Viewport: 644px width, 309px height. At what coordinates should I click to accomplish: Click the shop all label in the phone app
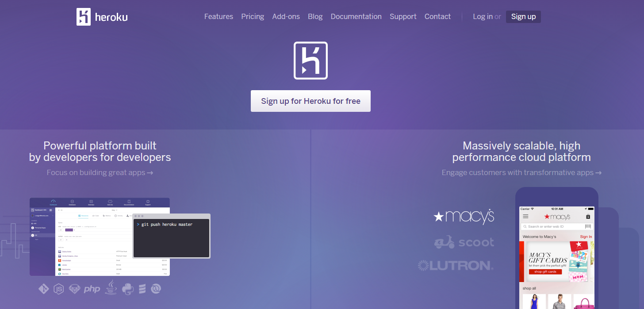[x=530, y=288]
